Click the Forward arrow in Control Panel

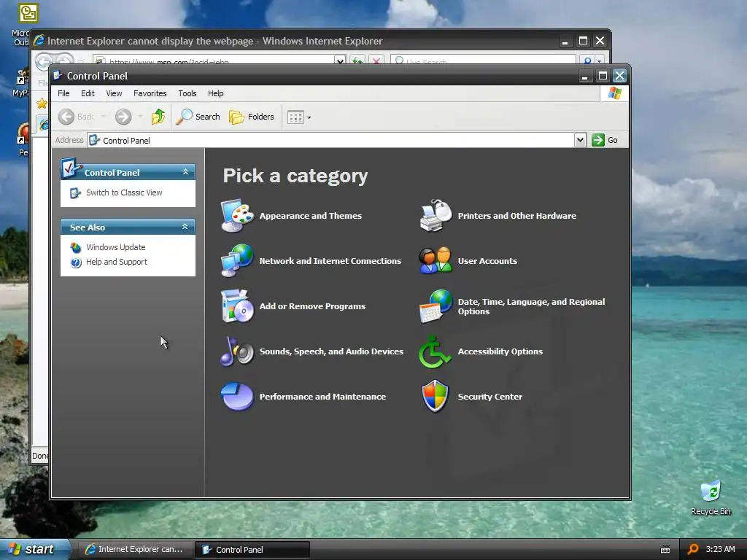tap(123, 117)
